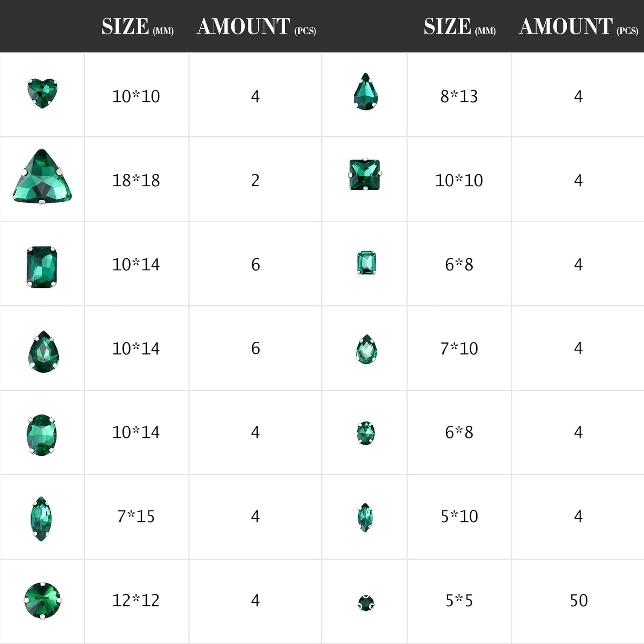This screenshot has height=644, width=644.
Task: Click the left SIZE (MM) column header
Action: (137, 27)
